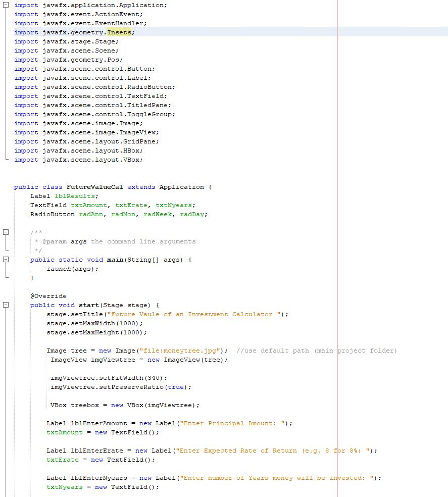The image size is (448, 497).
Task: Click the import javafx.event.EventHandler line
Action: click(80, 23)
